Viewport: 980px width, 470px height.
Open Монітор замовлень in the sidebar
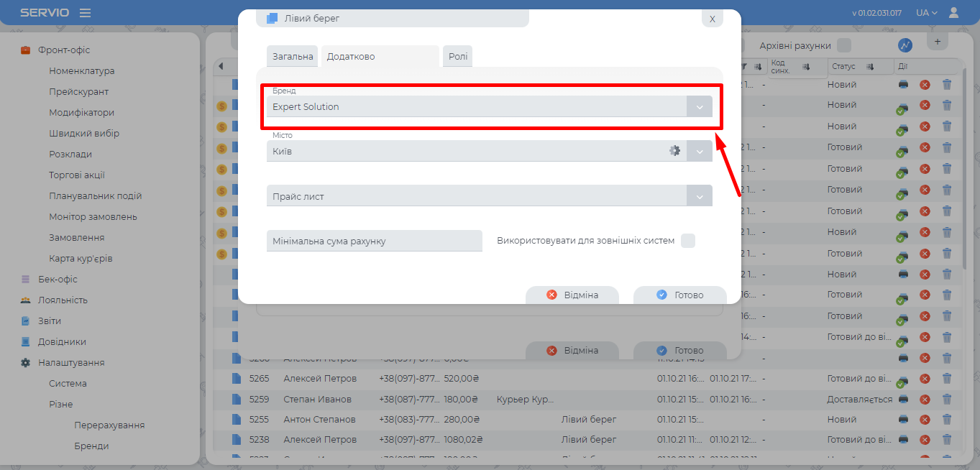tap(93, 217)
